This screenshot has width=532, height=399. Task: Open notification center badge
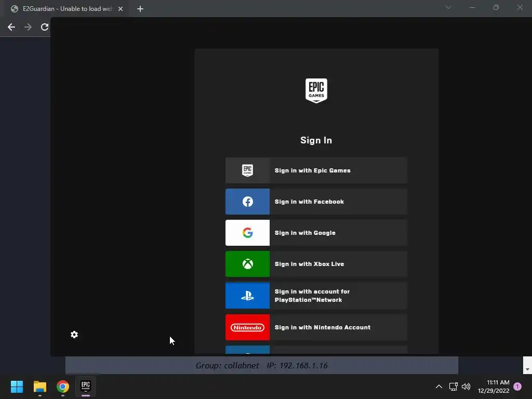(x=517, y=387)
